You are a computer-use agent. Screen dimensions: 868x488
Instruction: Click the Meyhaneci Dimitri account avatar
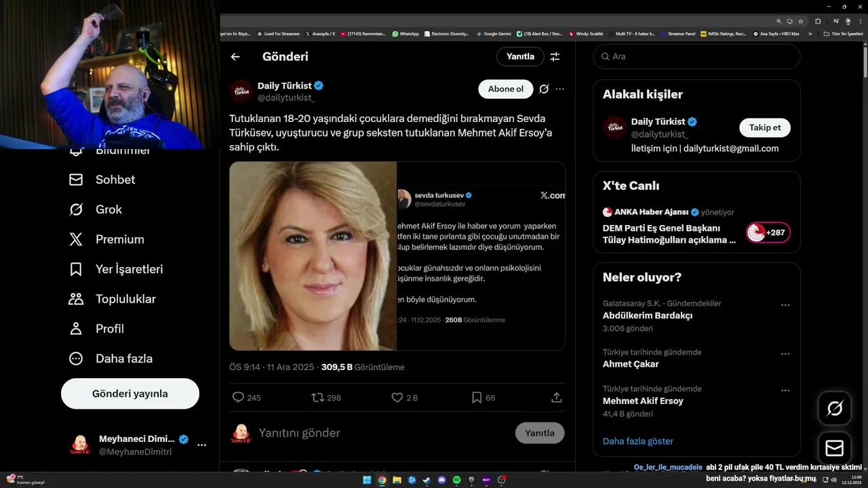80,445
